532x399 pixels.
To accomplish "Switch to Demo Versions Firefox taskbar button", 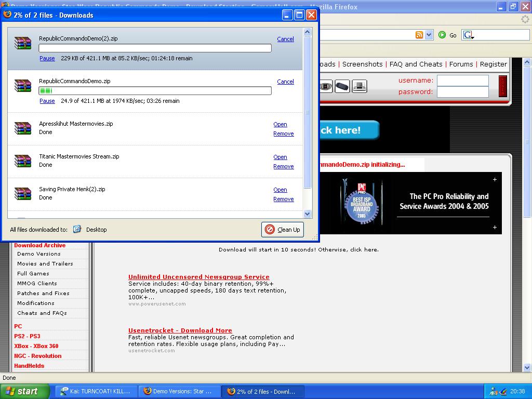I will coord(179,391).
